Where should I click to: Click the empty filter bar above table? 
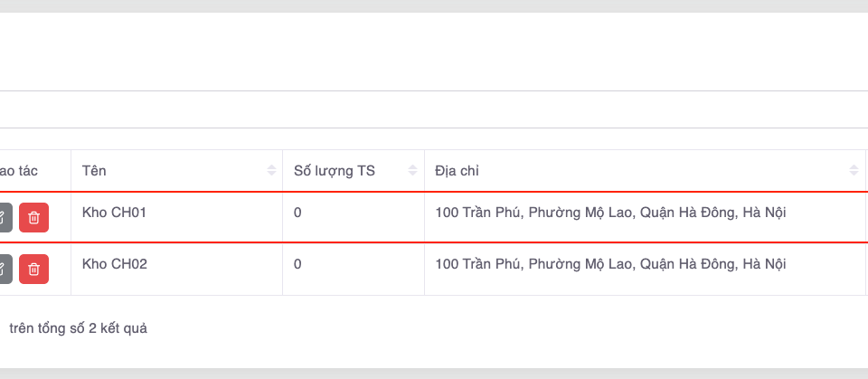tap(434, 109)
